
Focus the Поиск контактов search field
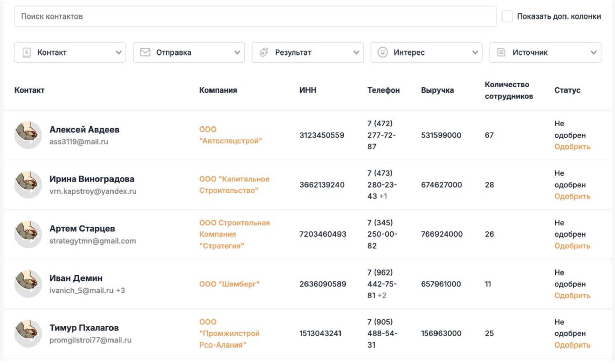[255, 16]
